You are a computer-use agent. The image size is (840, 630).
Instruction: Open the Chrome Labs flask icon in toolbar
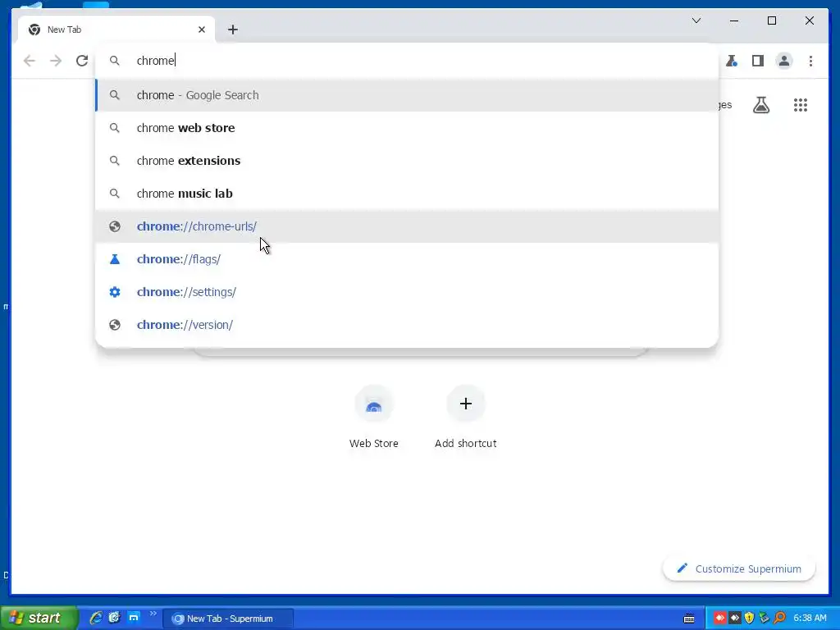tap(731, 61)
